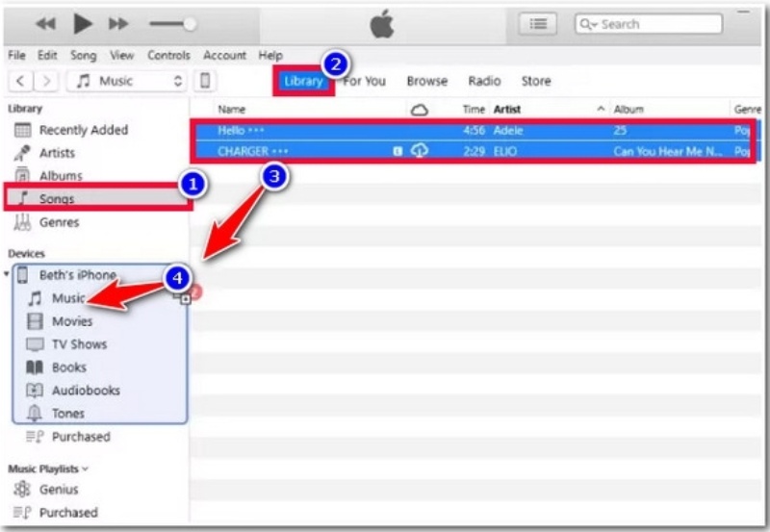Open Audiobooks under Beth's iPhone
Screen dimensions: 770x532
click(86, 391)
